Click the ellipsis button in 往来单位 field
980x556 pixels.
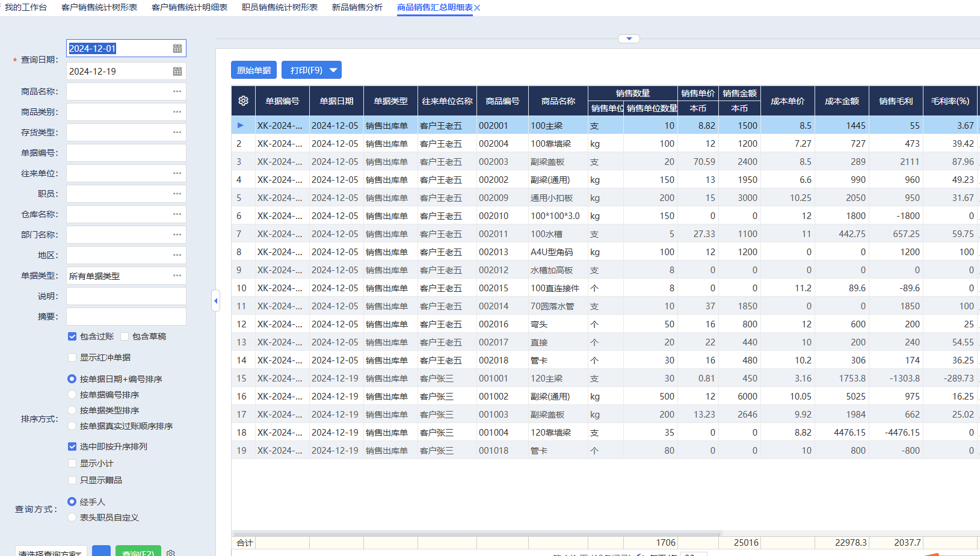(177, 173)
